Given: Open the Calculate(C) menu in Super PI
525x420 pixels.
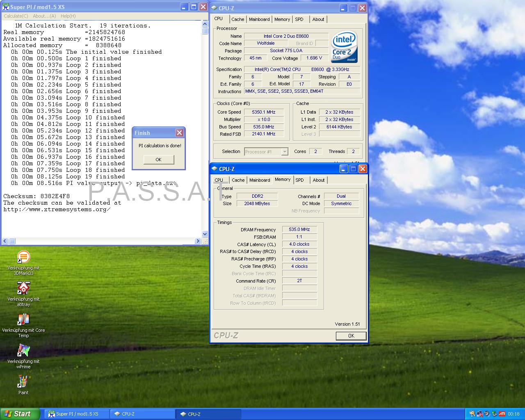Looking at the screenshot, I should click(16, 16).
